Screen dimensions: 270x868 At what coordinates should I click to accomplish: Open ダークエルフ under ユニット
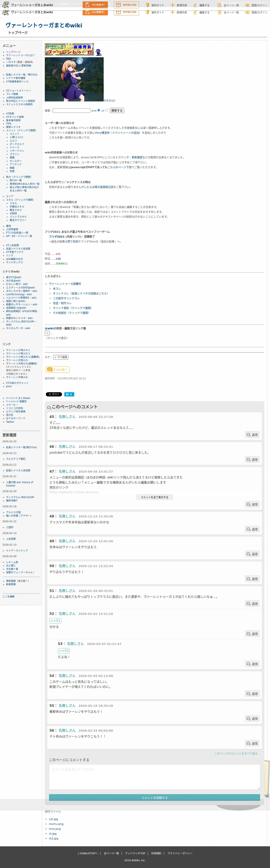coord(17,144)
